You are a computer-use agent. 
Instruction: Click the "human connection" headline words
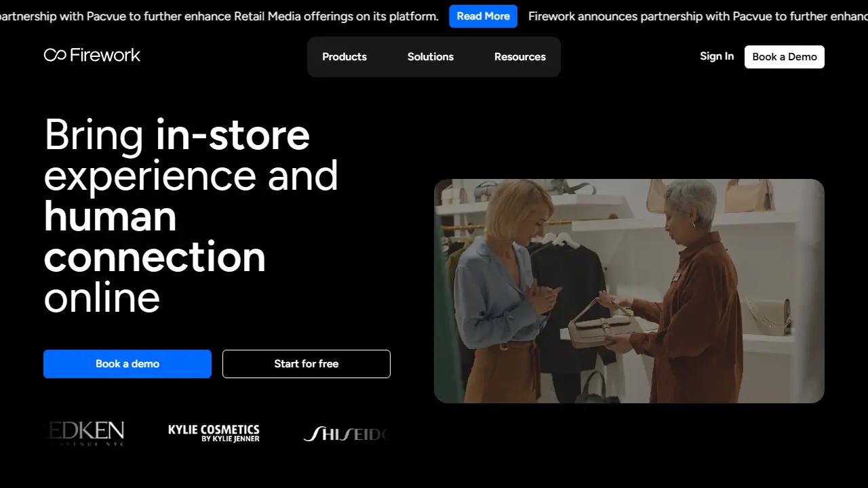[x=155, y=237]
